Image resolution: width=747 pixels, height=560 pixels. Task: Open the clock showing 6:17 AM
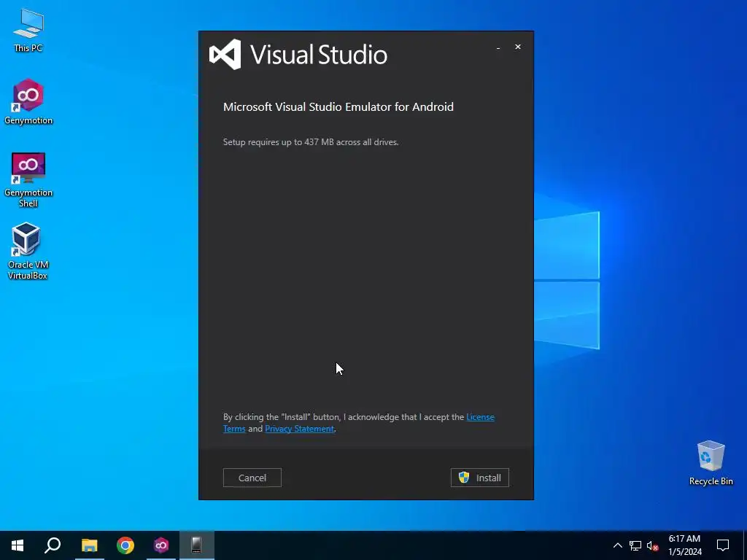(x=684, y=545)
